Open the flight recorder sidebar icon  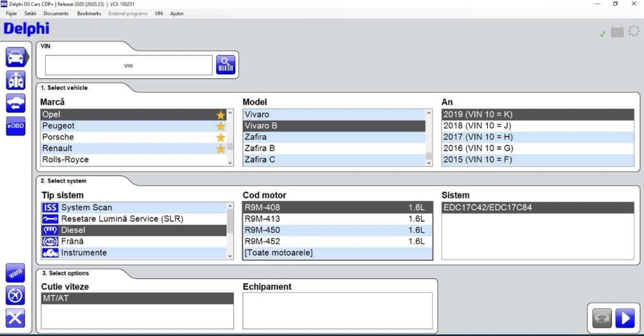click(x=15, y=295)
